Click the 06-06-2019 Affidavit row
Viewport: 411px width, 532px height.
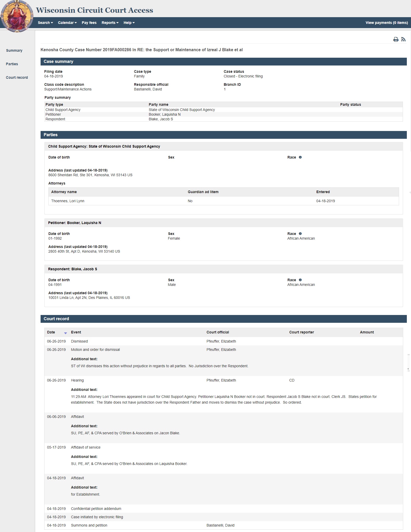click(x=224, y=428)
